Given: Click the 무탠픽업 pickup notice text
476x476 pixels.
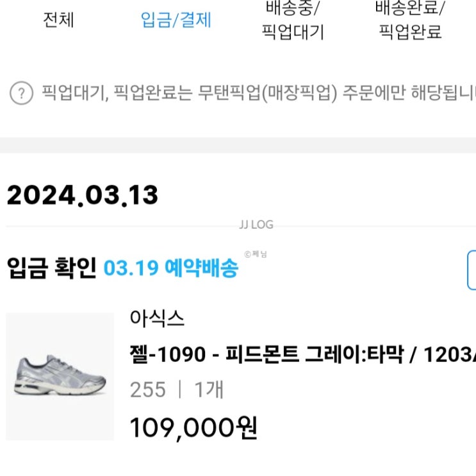Looking at the screenshot, I should coord(256,94).
